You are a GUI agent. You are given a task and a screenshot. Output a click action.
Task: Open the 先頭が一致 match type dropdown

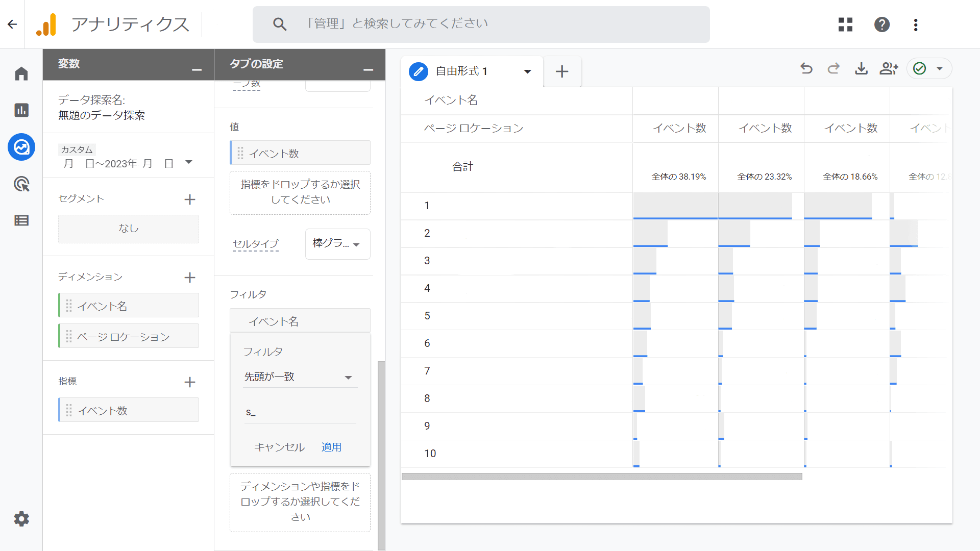click(x=300, y=377)
